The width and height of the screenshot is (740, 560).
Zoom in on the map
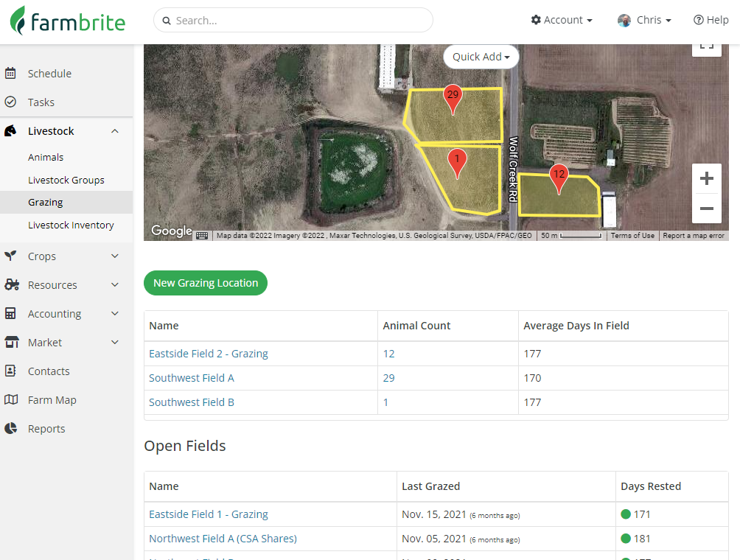[707, 178]
